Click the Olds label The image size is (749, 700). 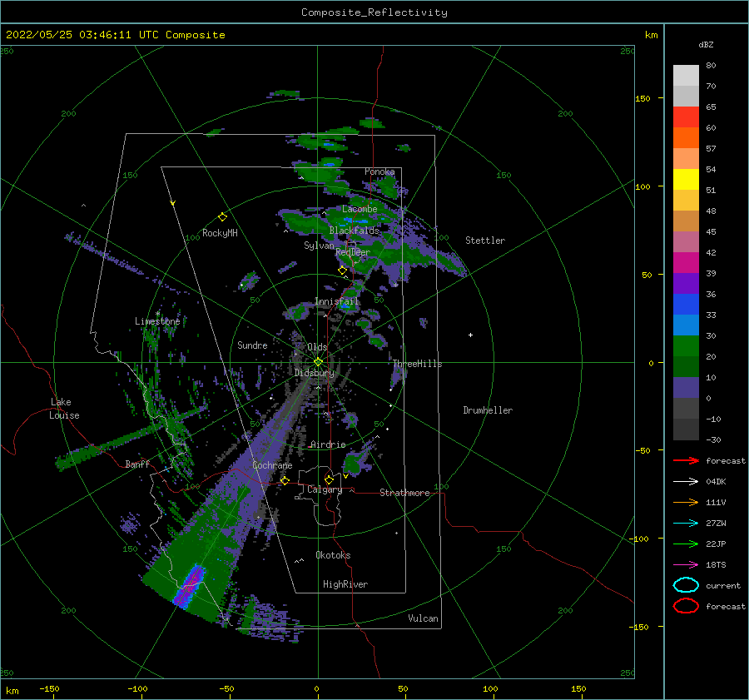317,347
